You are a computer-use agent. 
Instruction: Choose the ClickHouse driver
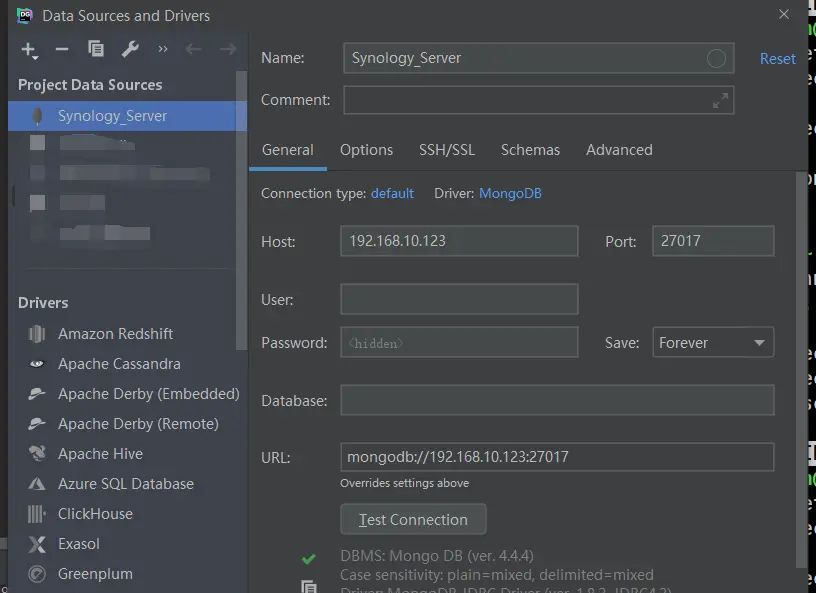95,514
